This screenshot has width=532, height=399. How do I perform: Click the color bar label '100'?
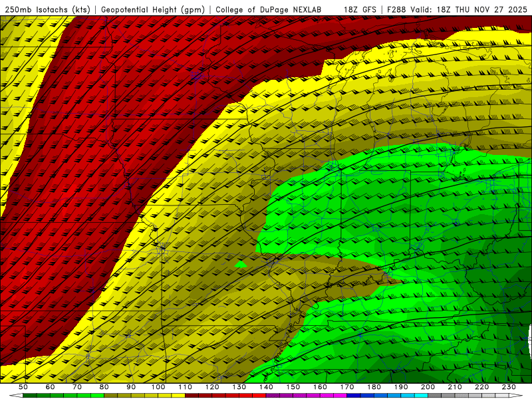tap(158, 387)
